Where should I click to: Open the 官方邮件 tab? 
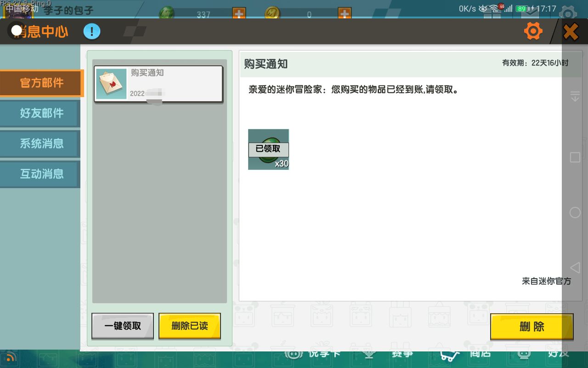coord(41,83)
